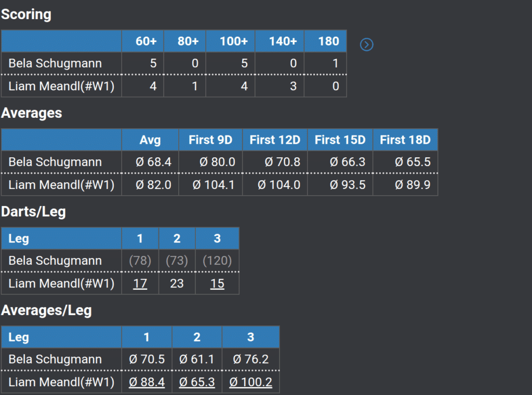The height and width of the screenshot is (395, 532).
Task: Click Bela Schugmann name in Scoring table
Action: (55, 64)
